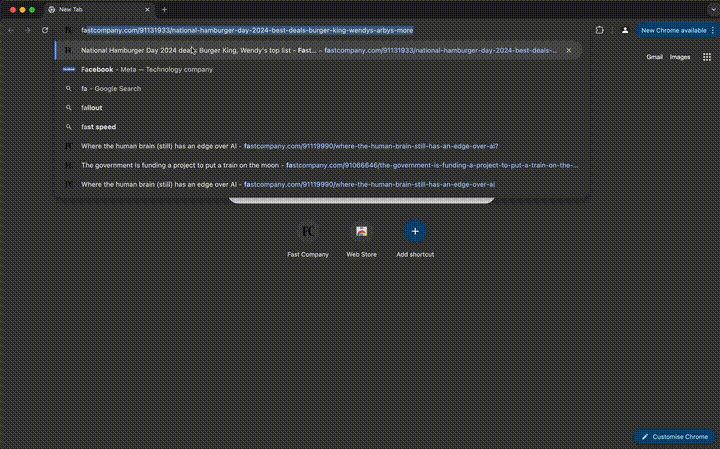
Task: Open a new tab with plus button
Action: 164,10
